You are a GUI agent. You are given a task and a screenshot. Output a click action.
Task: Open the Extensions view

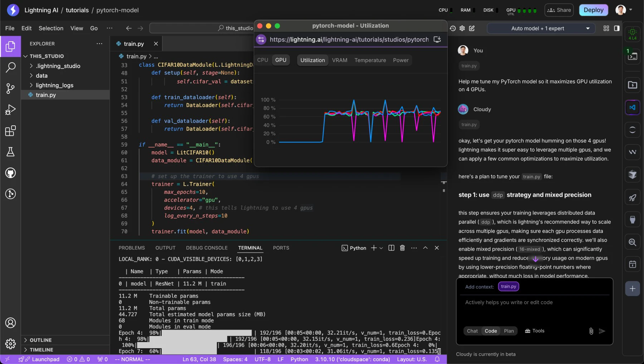point(10,131)
